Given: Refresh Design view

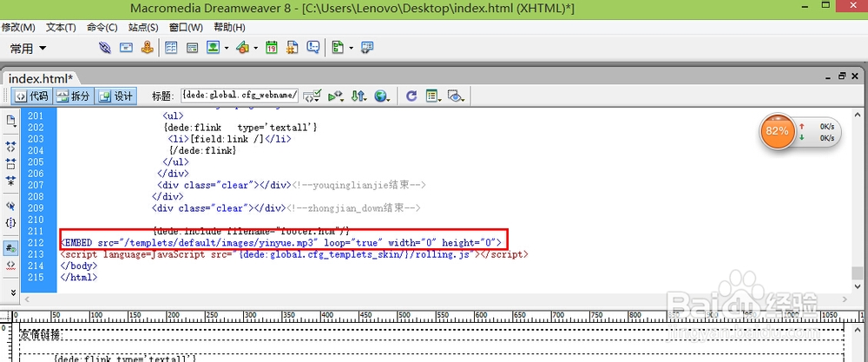Looking at the screenshot, I should coord(411,96).
